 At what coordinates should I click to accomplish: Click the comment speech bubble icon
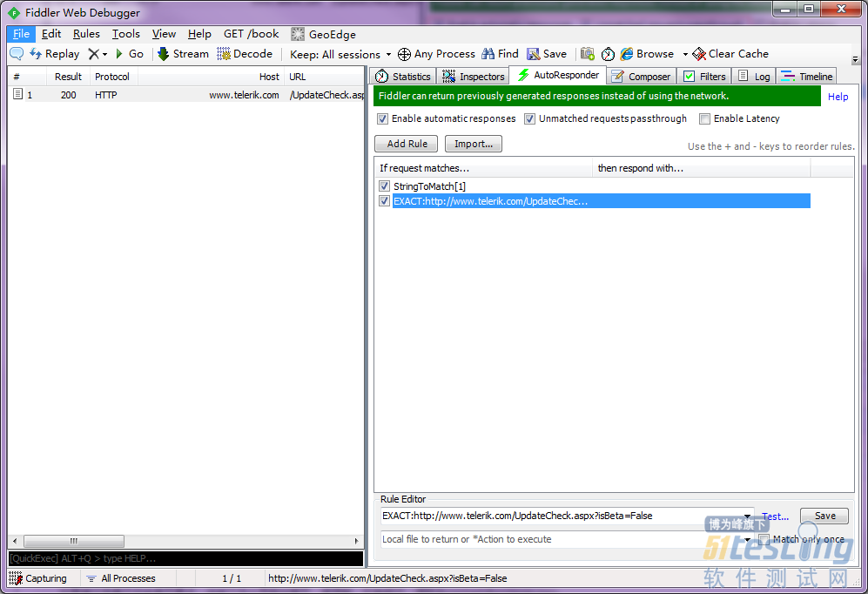pos(17,54)
